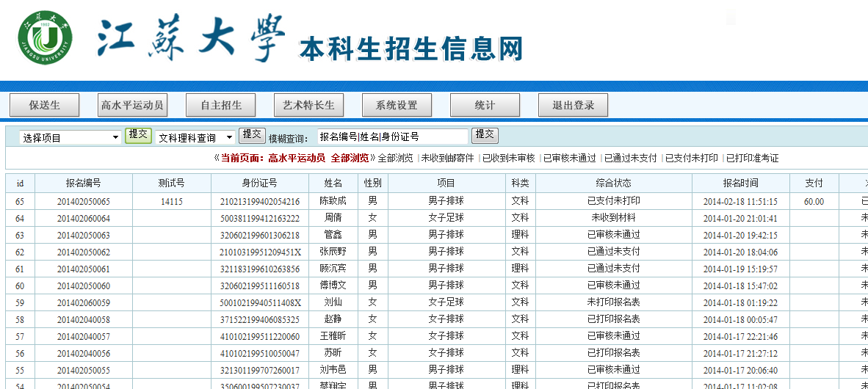Click the 姓名 column header
Screen dimensions: 868x389
point(333,183)
